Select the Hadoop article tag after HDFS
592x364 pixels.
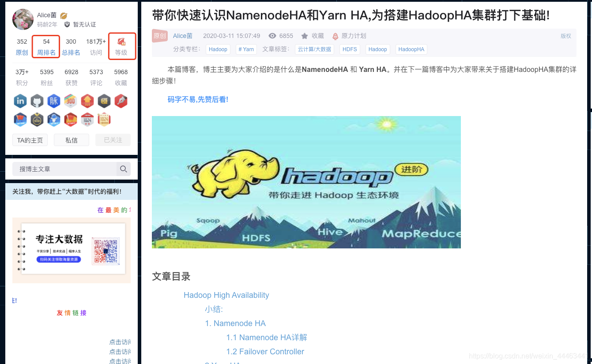click(x=377, y=49)
